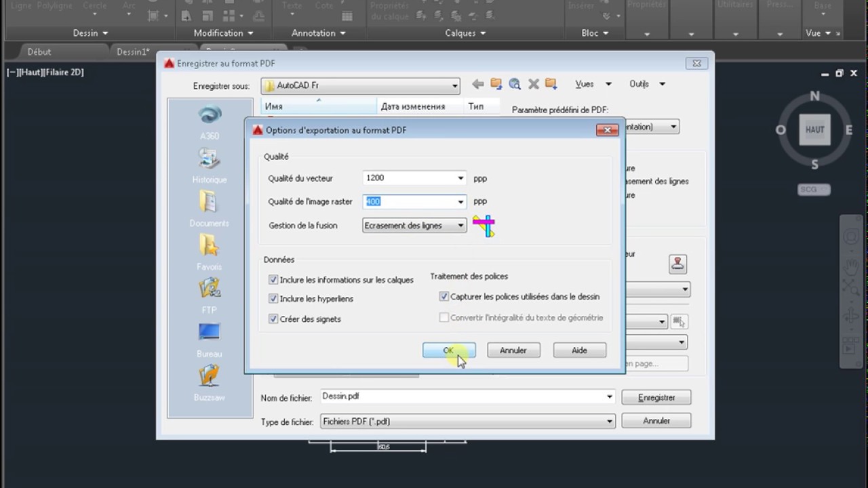Click the plot stamp settings icon
This screenshot has width=868, height=488.
coord(678,264)
